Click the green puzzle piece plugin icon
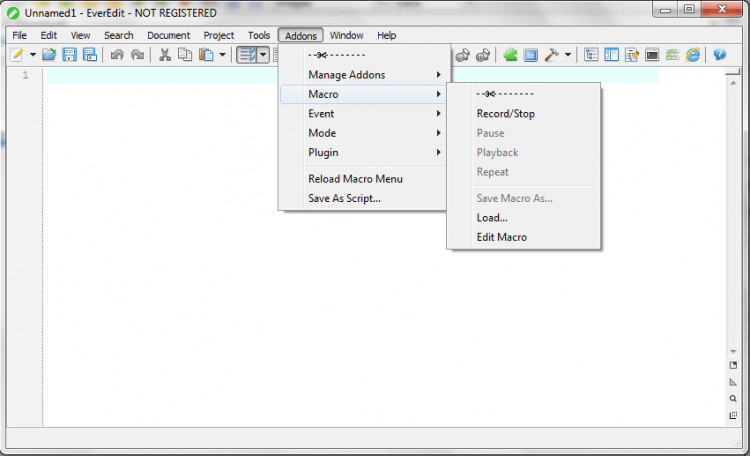 coord(511,55)
